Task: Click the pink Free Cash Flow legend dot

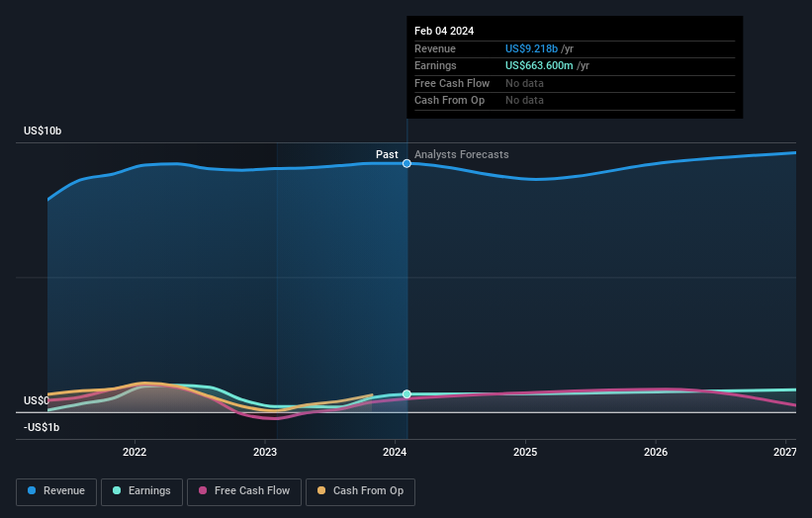Action: [203, 490]
